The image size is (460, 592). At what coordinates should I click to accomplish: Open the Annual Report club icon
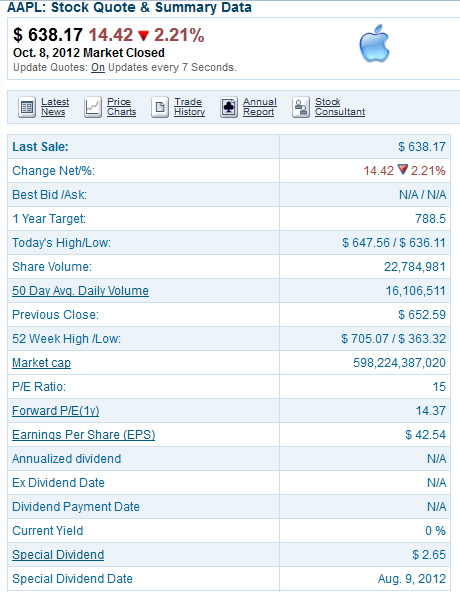pyautogui.click(x=229, y=107)
